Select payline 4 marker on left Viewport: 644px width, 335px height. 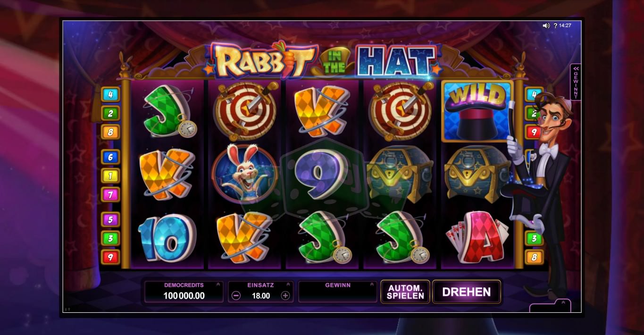click(110, 94)
